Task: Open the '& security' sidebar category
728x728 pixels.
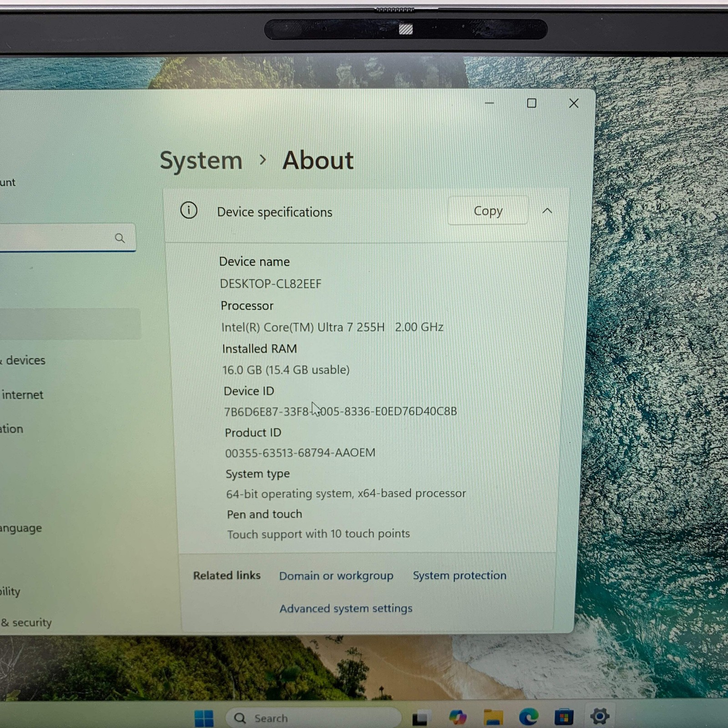Action: coord(26,622)
